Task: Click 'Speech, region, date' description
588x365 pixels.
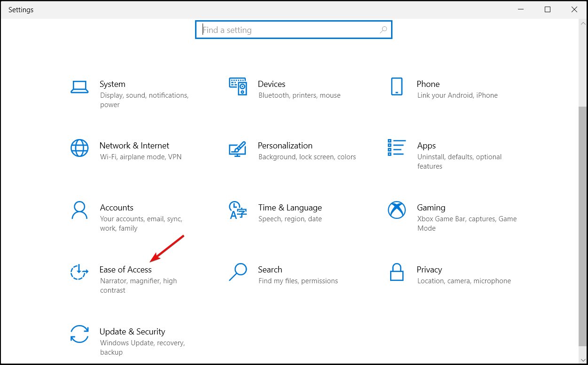Action: pos(290,219)
